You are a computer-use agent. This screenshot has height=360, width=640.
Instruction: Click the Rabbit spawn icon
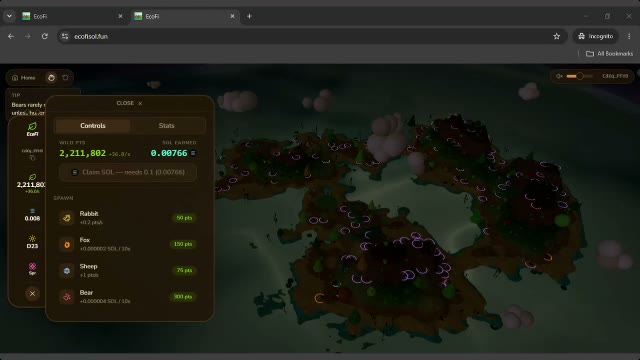[x=67, y=218]
